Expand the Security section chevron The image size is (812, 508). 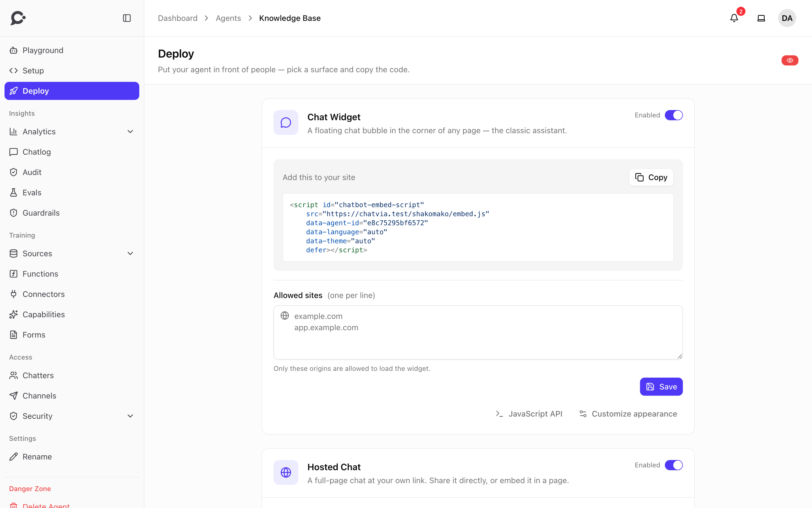pos(130,416)
